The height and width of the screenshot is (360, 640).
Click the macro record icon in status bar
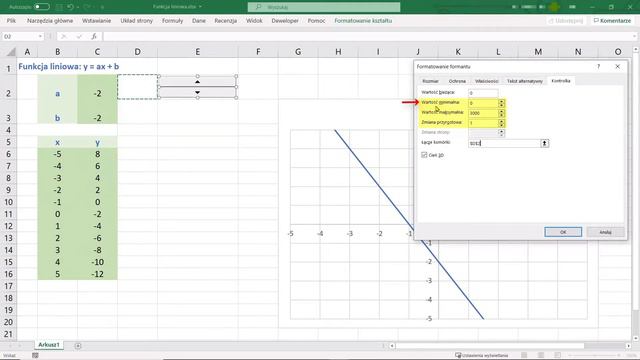(x=36, y=356)
